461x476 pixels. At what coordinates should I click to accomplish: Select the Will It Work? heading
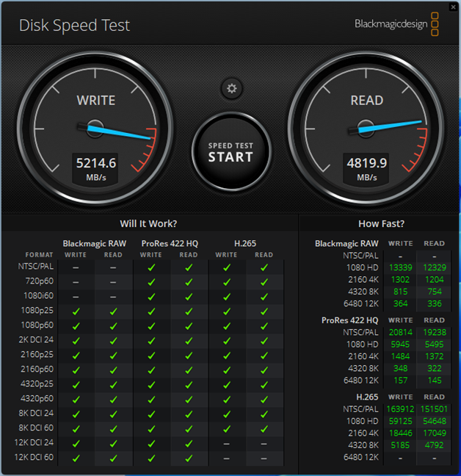(148, 224)
